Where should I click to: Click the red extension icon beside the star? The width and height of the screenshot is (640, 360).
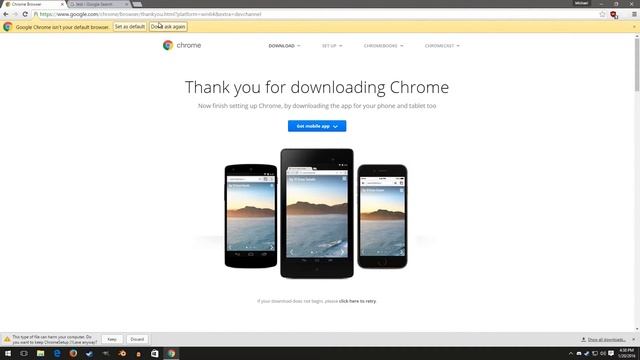coord(613,15)
